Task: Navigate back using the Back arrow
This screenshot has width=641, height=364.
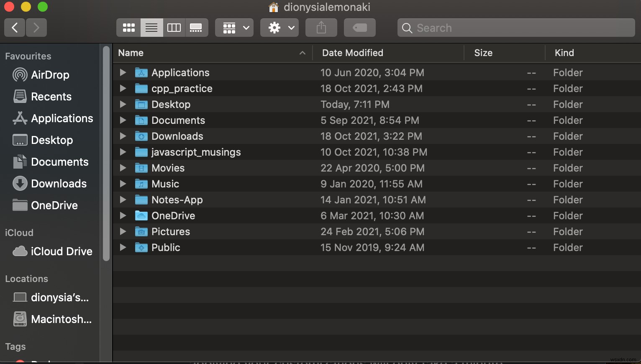Action: point(14,28)
